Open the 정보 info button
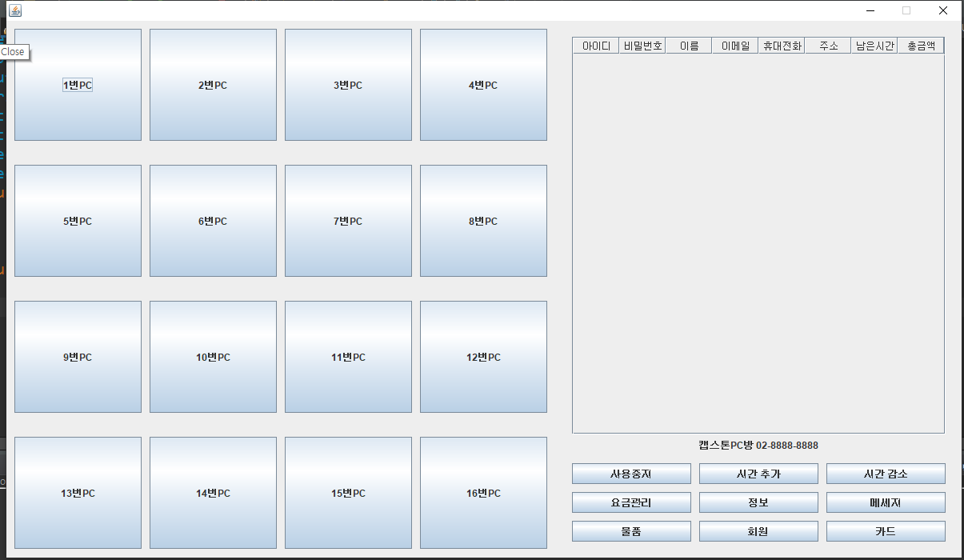This screenshot has width=964, height=560. click(x=758, y=502)
